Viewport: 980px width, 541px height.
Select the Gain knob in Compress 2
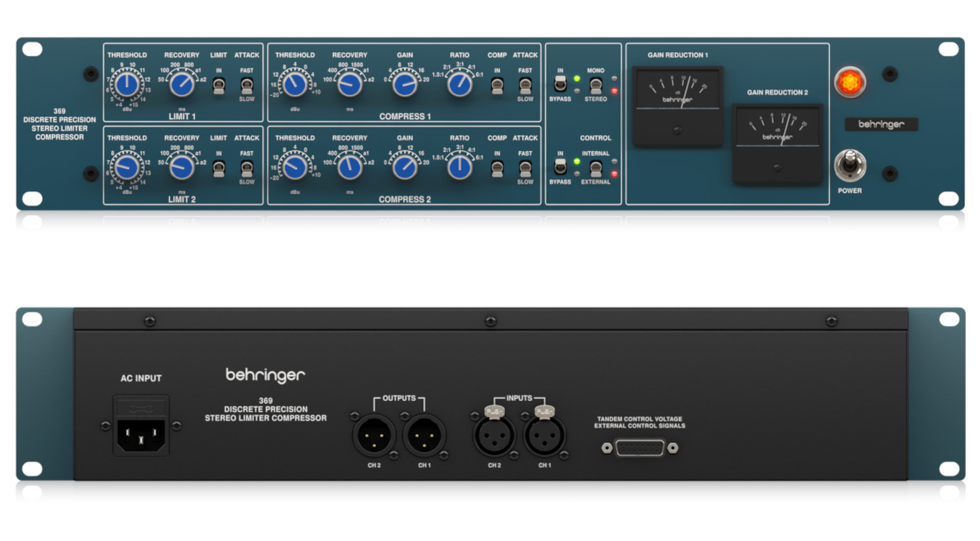(404, 167)
